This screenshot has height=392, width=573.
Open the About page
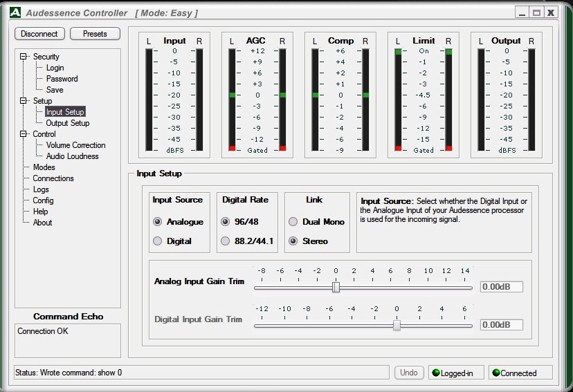[42, 223]
